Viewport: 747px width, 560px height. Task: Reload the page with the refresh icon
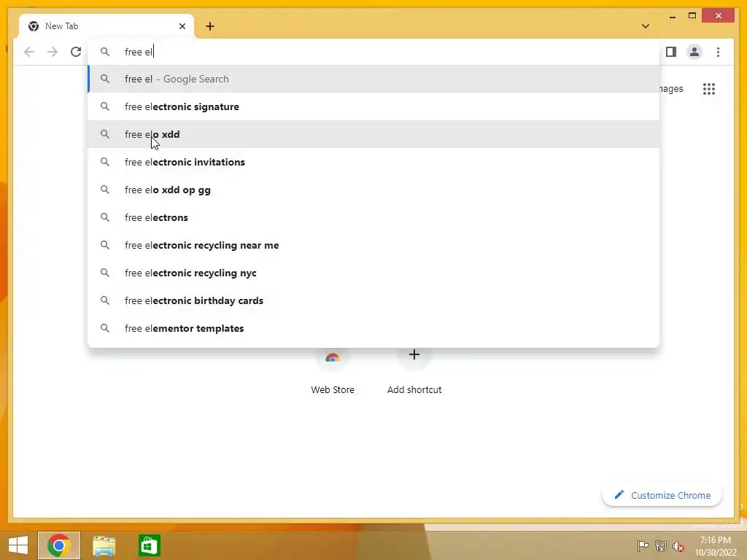click(76, 52)
